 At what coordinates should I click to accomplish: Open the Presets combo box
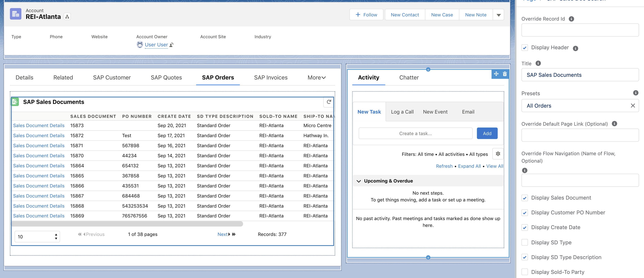click(x=580, y=106)
